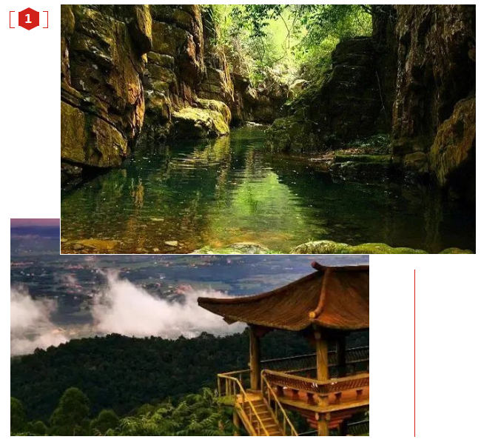Click the purple sky in the pavilion photo
The image size is (481, 448).
[x=35, y=223]
